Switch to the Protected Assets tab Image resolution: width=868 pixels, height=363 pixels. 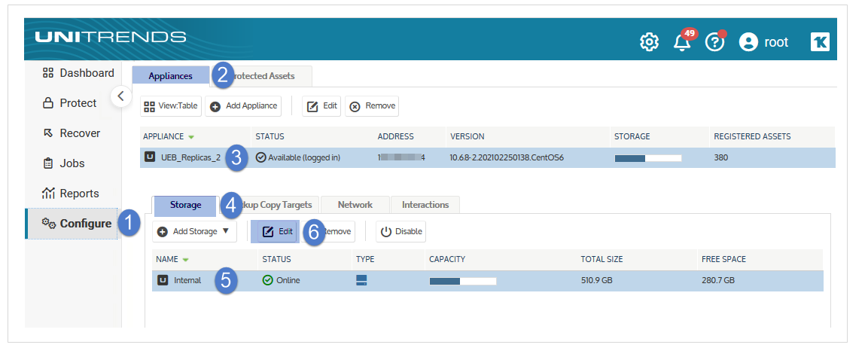261,76
